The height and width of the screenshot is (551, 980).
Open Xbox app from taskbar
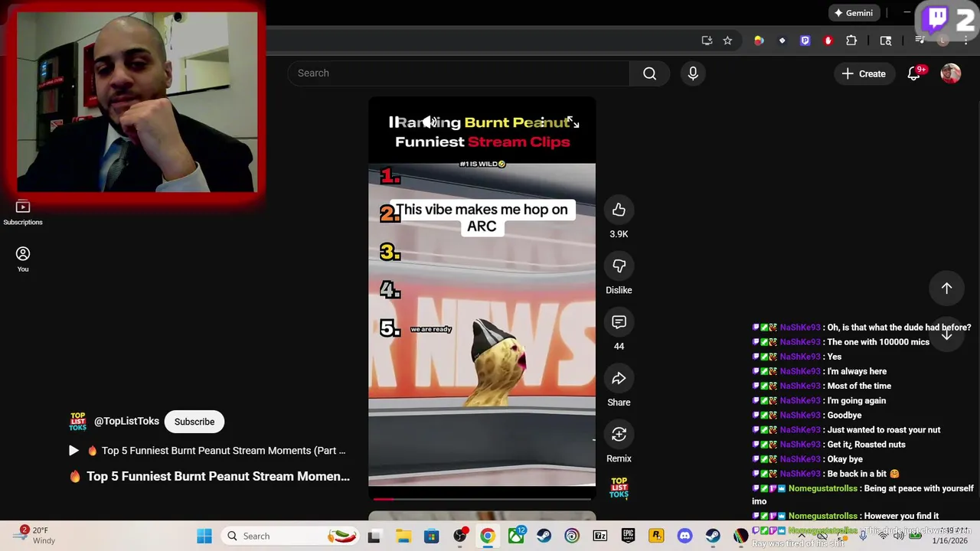[x=516, y=536]
